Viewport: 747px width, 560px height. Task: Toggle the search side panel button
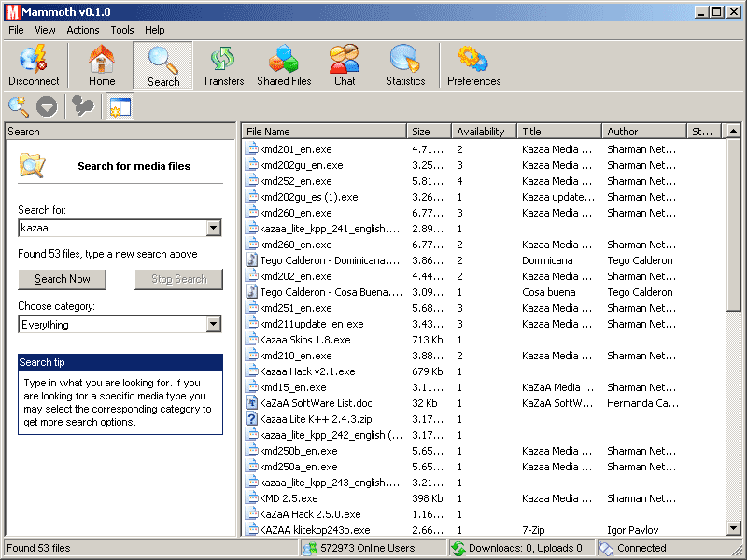120,106
